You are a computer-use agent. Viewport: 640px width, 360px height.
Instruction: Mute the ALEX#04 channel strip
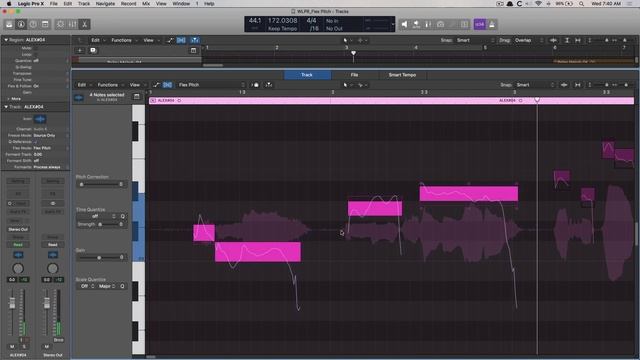coord(12,347)
